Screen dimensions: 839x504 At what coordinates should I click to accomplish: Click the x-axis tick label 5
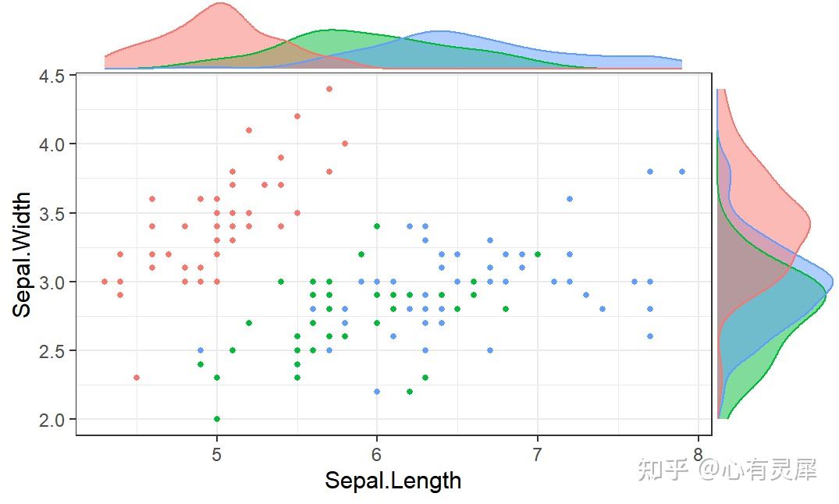click(x=216, y=455)
